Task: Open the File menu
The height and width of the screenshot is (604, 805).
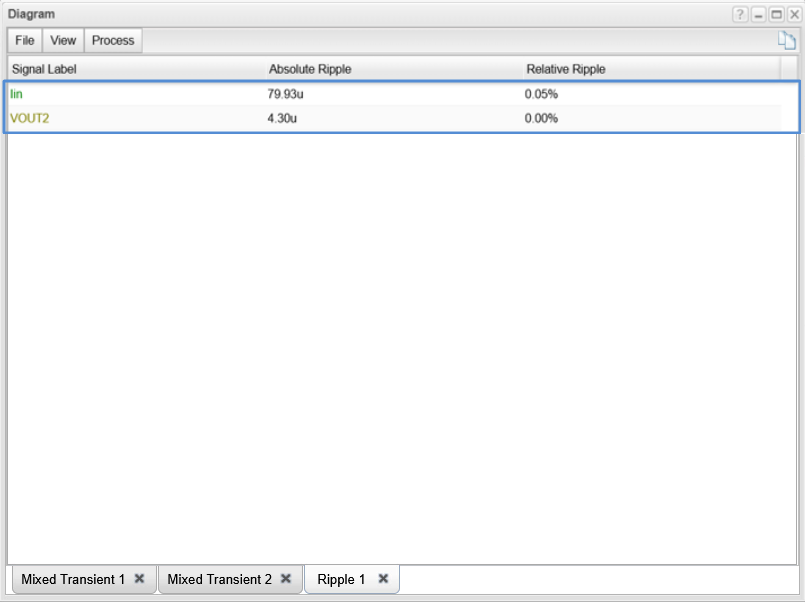Action: pos(25,40)
